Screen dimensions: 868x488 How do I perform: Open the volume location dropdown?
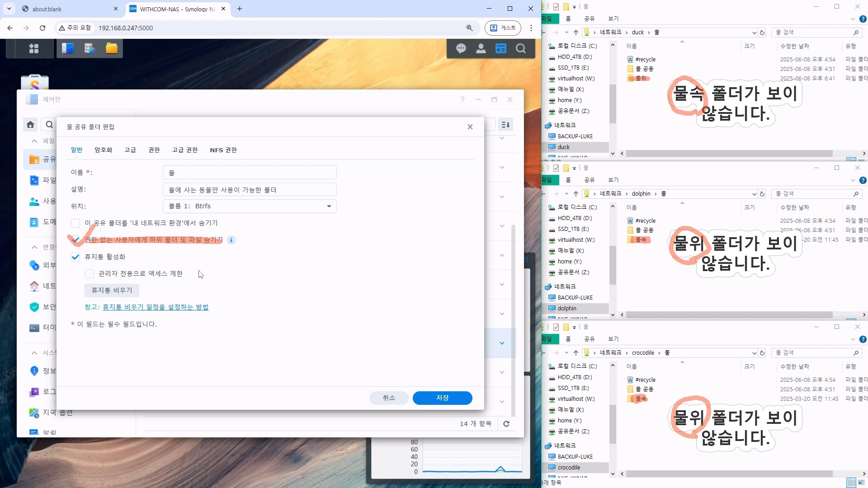[329, 206]
